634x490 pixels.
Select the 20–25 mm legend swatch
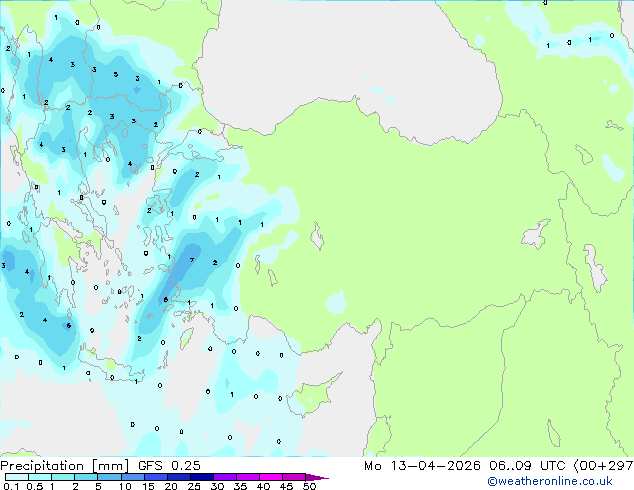click(x=179, y=477)
